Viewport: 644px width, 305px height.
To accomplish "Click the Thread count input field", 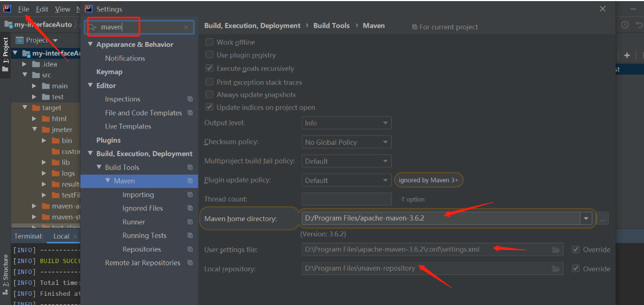I will pos(346,199).
